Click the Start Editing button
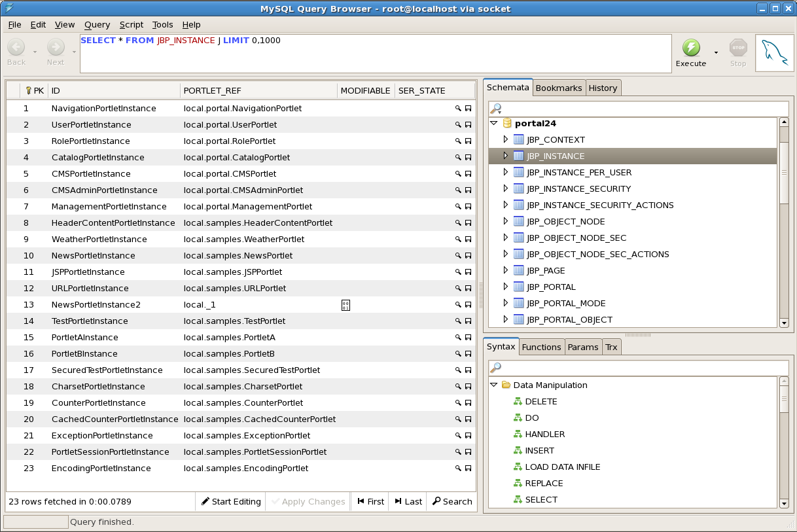 (x=231, y=501)
